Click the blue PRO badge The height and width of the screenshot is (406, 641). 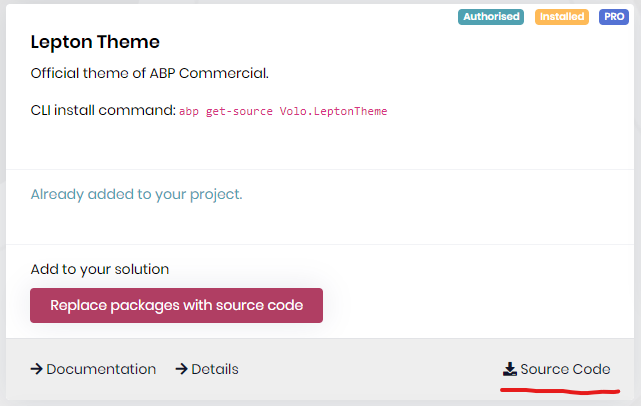[x=613, y=17]
